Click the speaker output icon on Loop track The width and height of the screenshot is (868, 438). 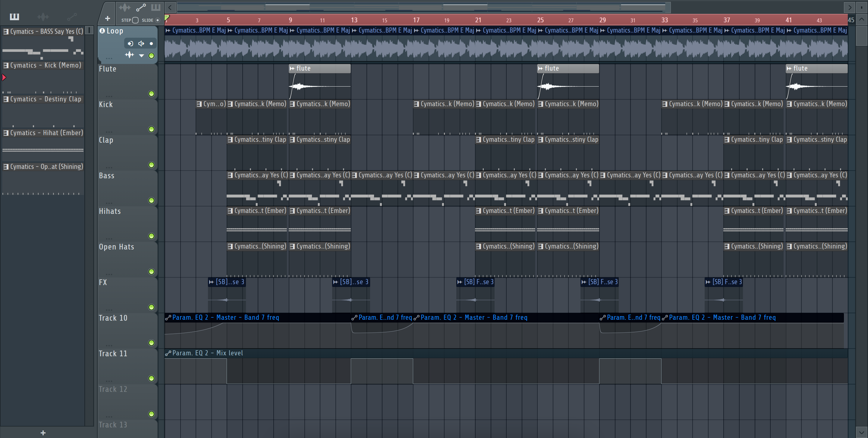[141, 43]
